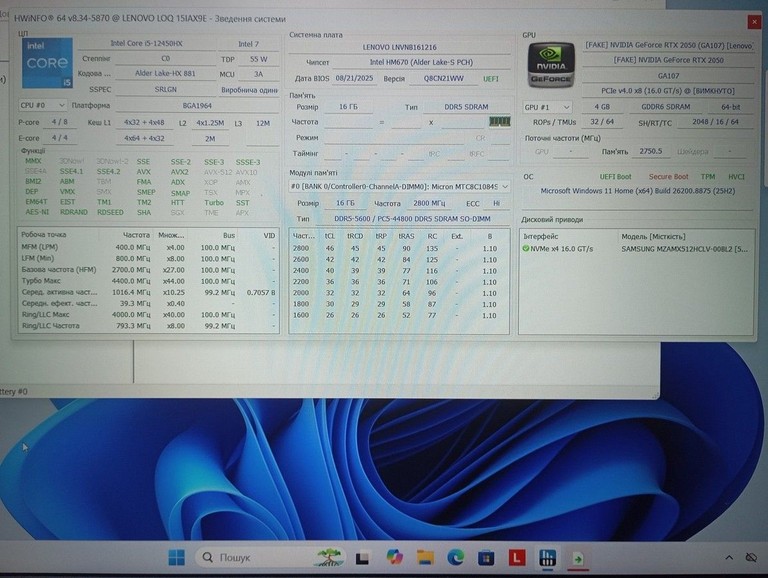Click the NVIDIA GeForce logo
Viewport: 768px width, 578px height.
tap(551, 65)
